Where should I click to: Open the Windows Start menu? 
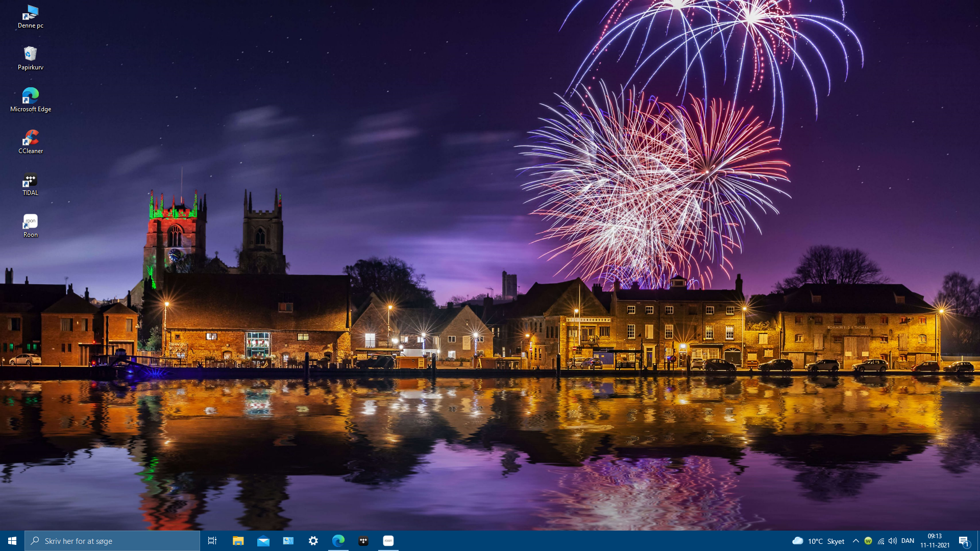pos(12,541)
